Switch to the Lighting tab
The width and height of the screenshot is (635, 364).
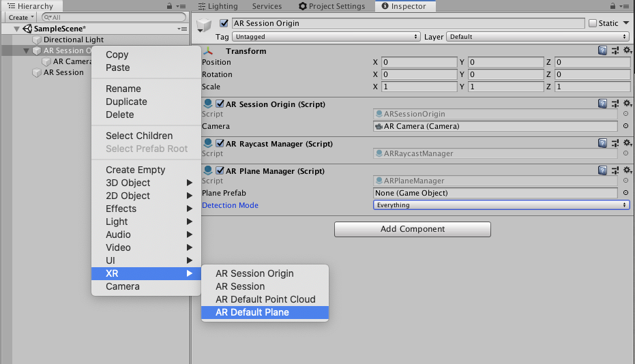click(x=218, y=6)
